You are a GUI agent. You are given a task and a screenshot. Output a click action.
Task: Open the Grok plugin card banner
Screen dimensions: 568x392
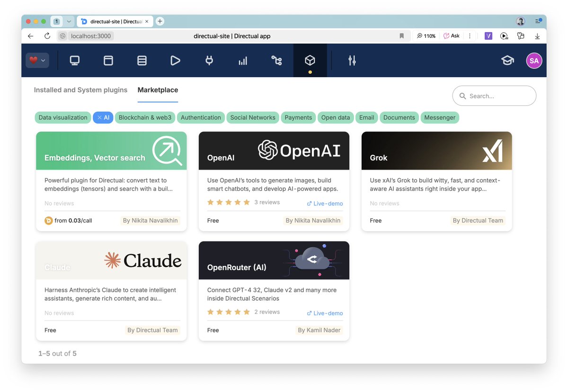[437, 151]
